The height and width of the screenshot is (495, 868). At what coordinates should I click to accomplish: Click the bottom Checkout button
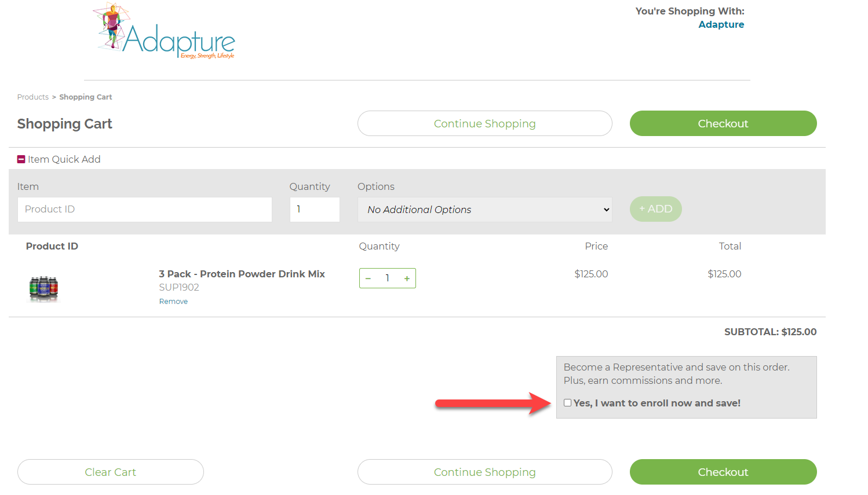(x=723, y=472)
